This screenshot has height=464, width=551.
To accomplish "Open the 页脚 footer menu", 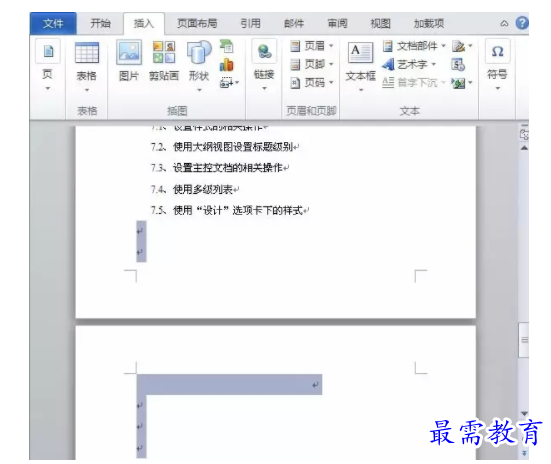I will point(312,64).
